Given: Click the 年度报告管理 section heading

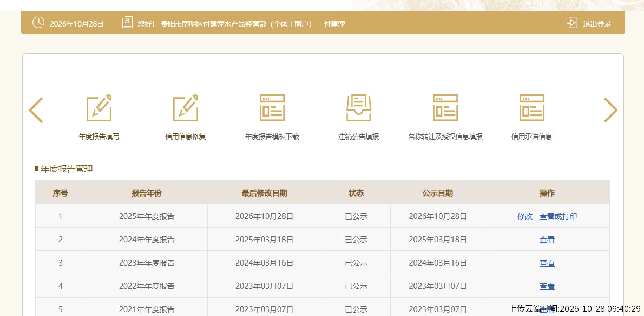Looking at the screenshot, I should [67, 169].
